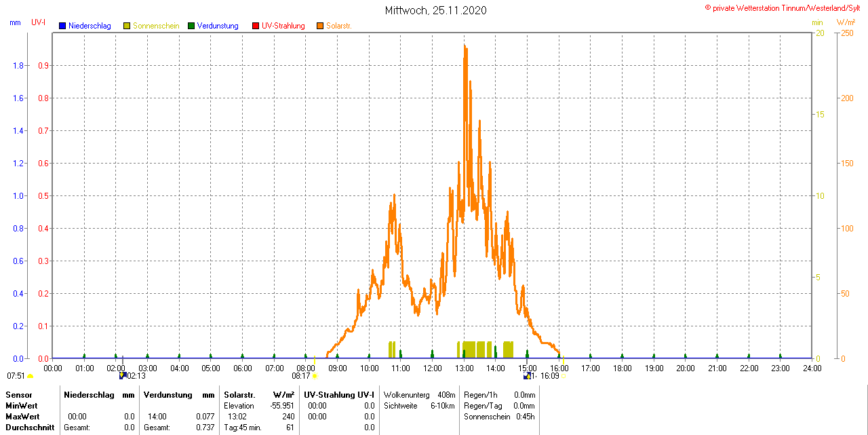Image resolution: width=868 pixels, height=435 pixels.
Task: Select the UV-Strahlung legend label
Action: click(x=283, y=26)
